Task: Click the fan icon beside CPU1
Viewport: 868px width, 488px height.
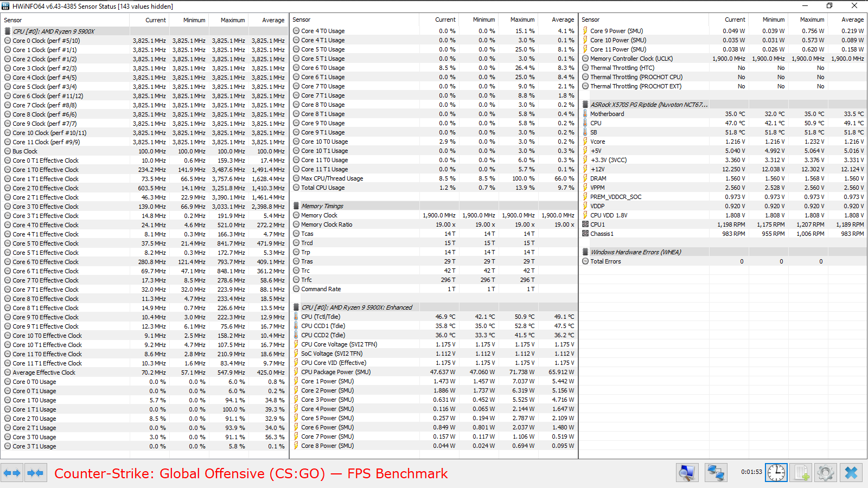Action: [x=585, y=224]
